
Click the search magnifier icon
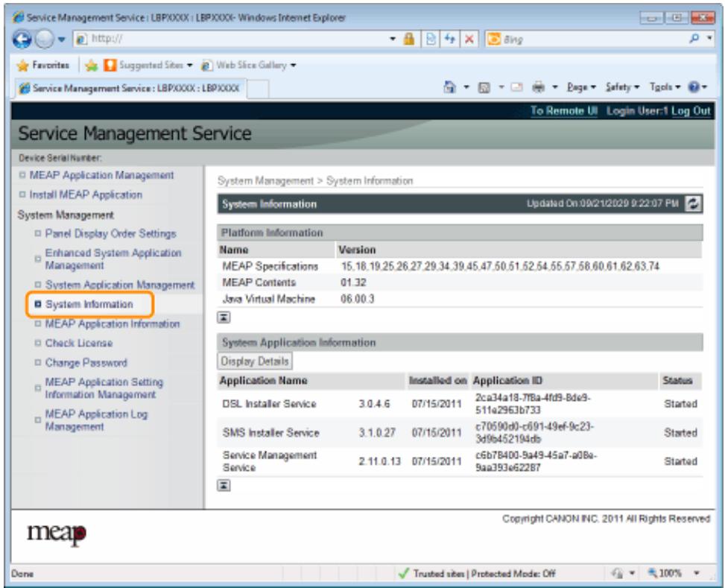pos(694,39)
